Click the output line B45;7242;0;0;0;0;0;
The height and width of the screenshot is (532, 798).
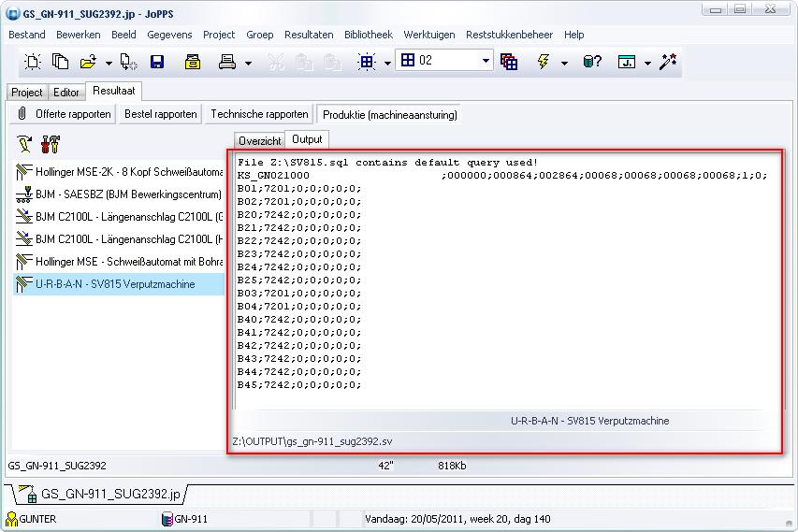pos(299,385)
